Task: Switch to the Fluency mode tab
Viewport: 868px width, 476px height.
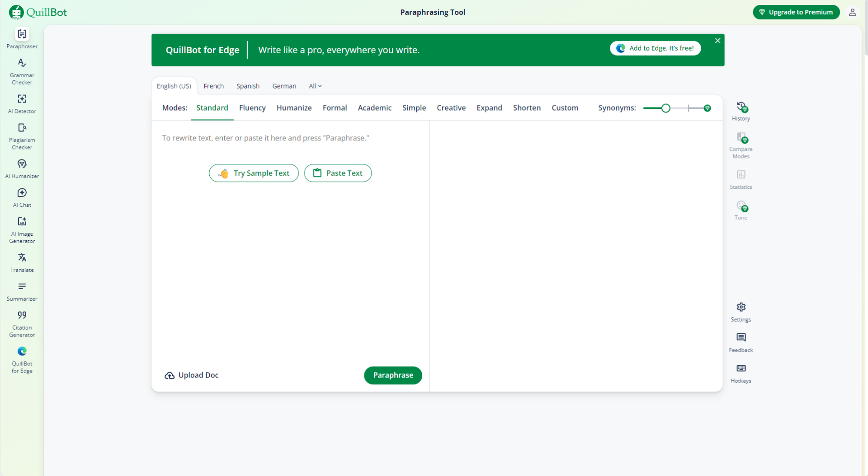Action: (x=252, y=108)
